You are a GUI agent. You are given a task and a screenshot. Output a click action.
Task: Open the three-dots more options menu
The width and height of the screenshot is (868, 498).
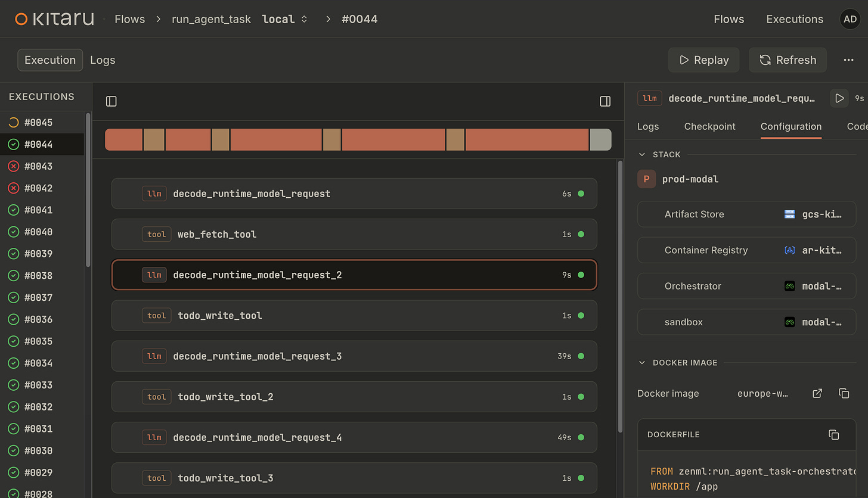point(848,60)
